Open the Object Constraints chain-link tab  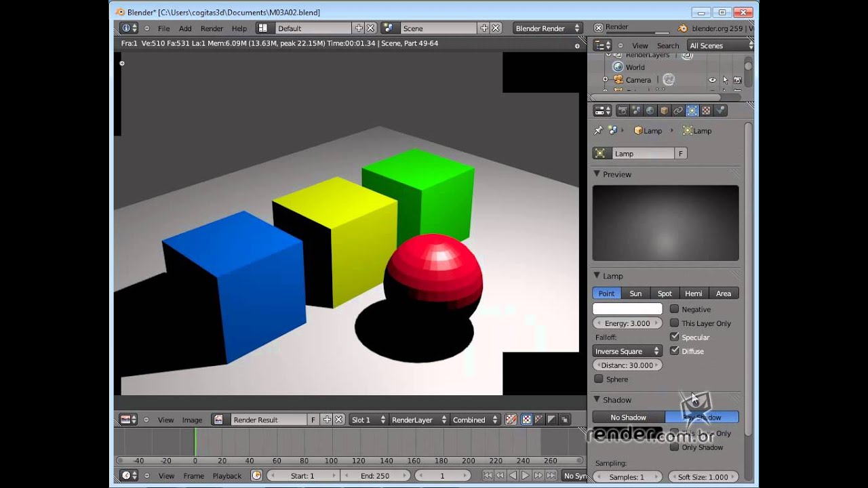tap(678, 110)
